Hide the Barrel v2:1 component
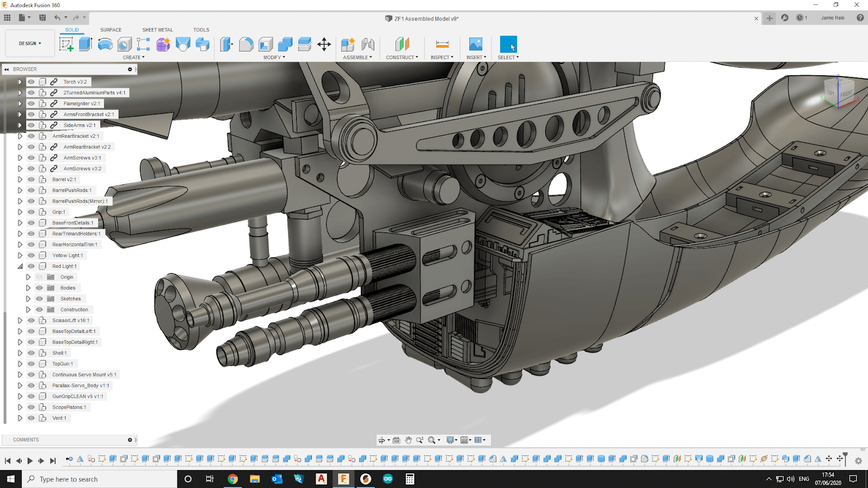 tap(31, 179)
